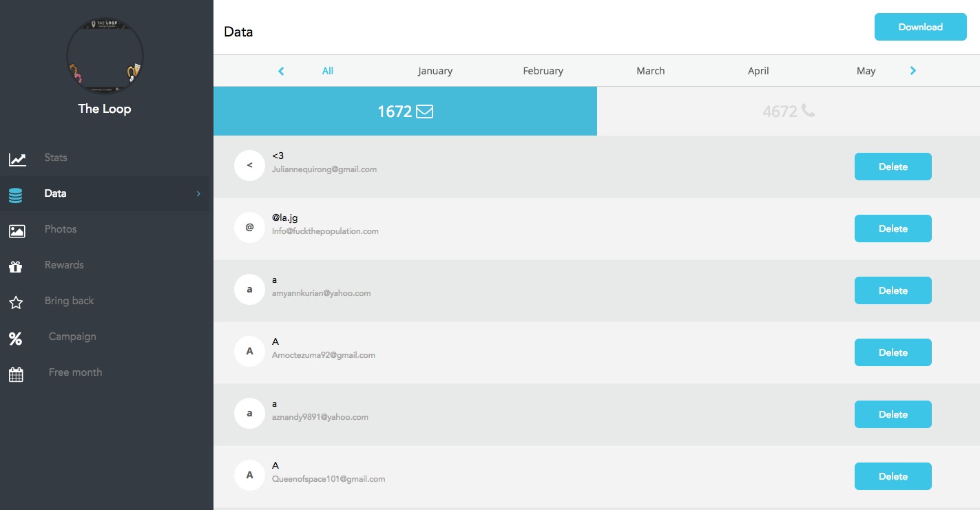Open the Rewards section
Image resolution: width=980 pixels, height=510 pixels.
tap(105, 265)
